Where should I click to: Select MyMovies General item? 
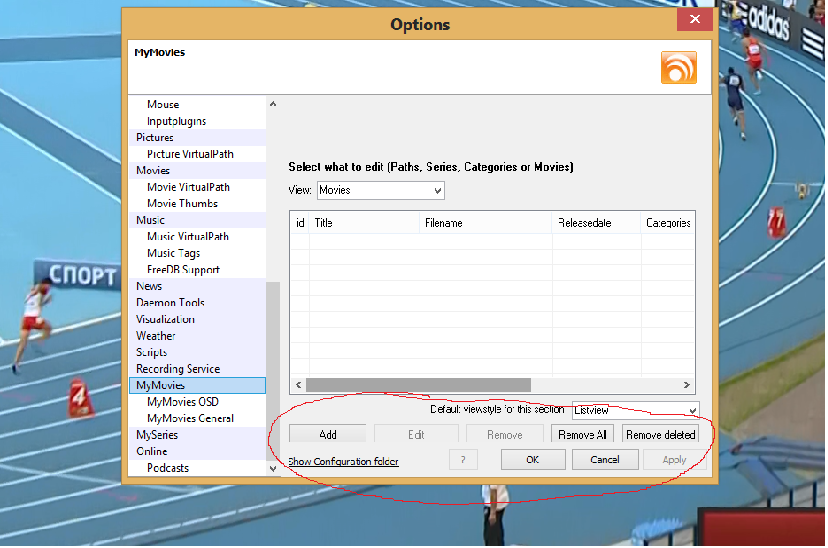point(190,418)
